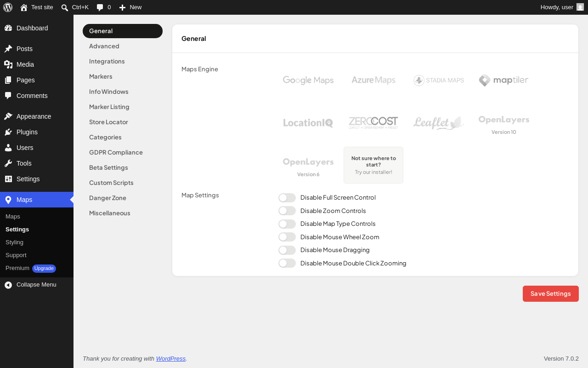Click the Test site home icon
Image resolution: width=588 pixels, height=368 pixels.
point(24,7)
